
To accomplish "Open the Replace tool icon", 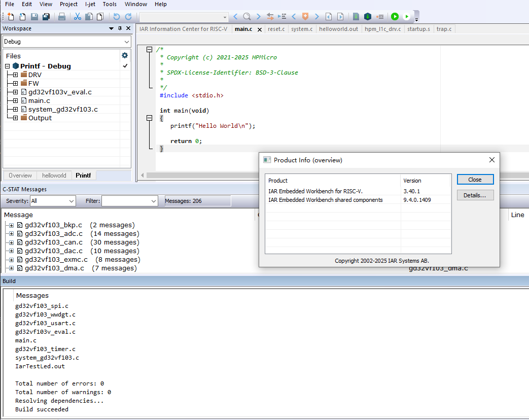I will (270, 17).
